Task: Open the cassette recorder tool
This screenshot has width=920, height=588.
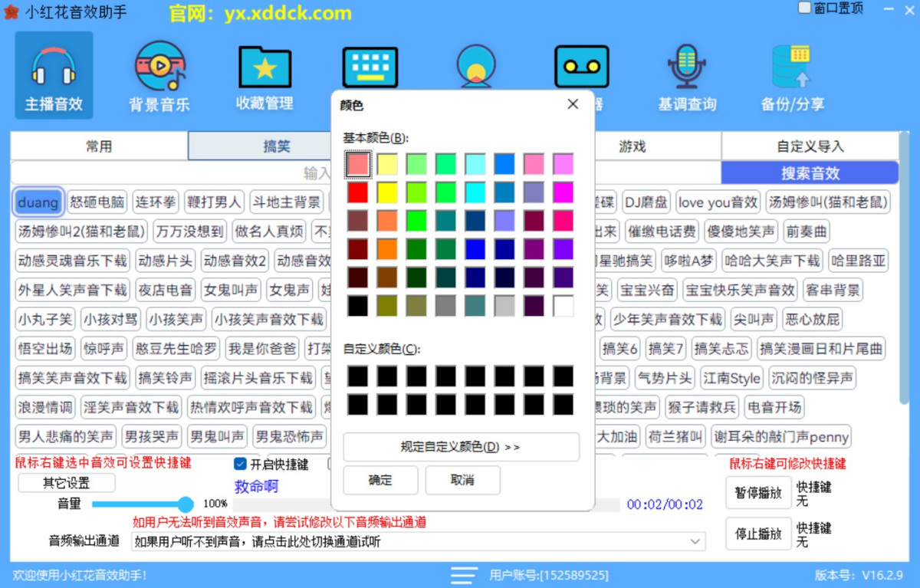Action: (x=581, y=67)
